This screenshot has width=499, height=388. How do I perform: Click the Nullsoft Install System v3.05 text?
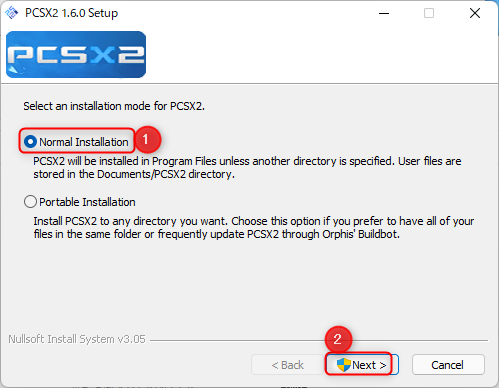[77, 339]
